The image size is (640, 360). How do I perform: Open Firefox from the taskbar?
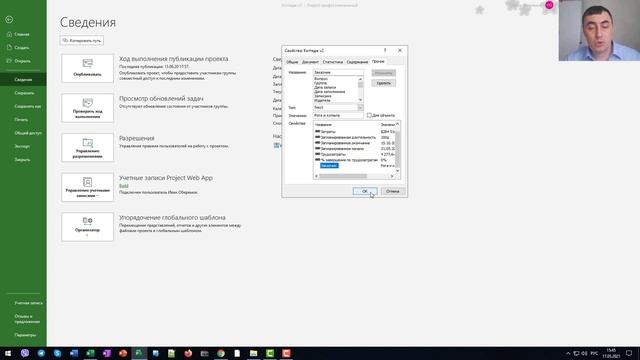tap(188, 353)
